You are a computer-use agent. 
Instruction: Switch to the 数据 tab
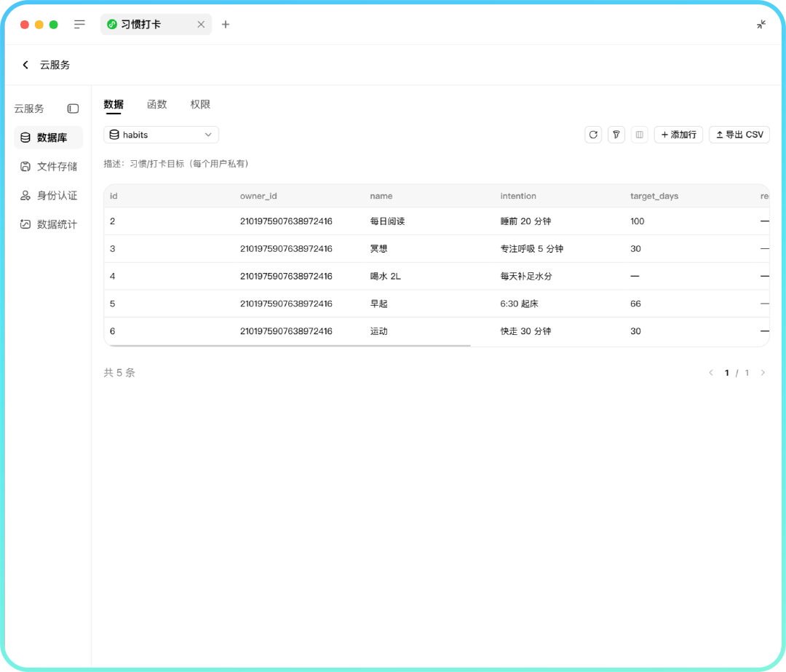[x=114, y=104]
